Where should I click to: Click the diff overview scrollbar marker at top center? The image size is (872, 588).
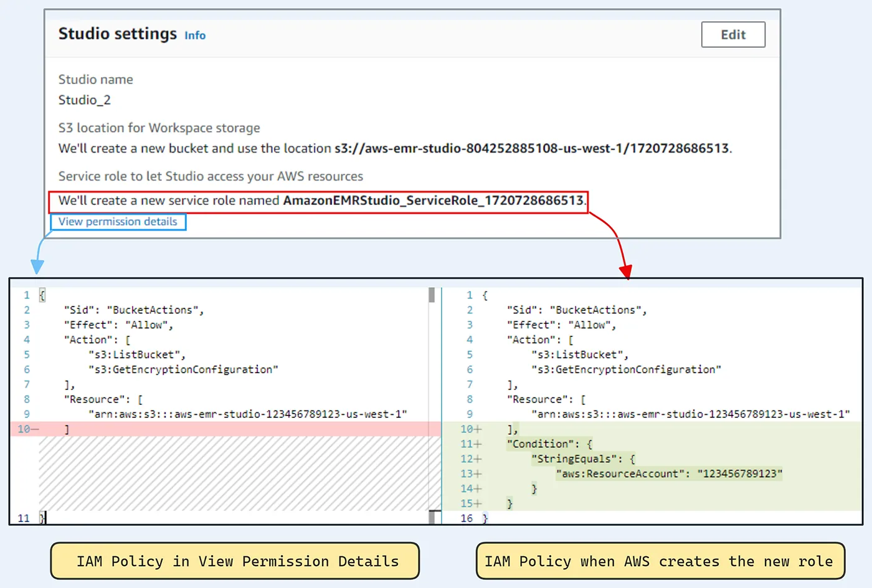(432, 295)
